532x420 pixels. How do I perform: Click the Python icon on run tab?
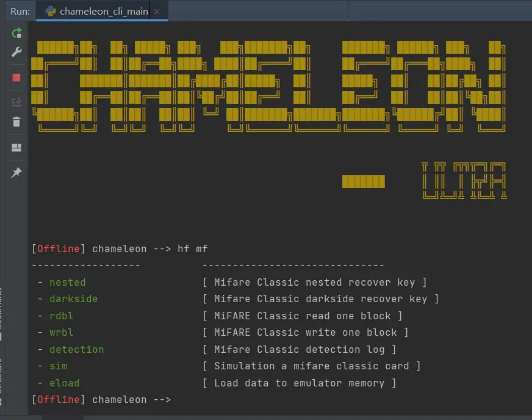[51, 11]
